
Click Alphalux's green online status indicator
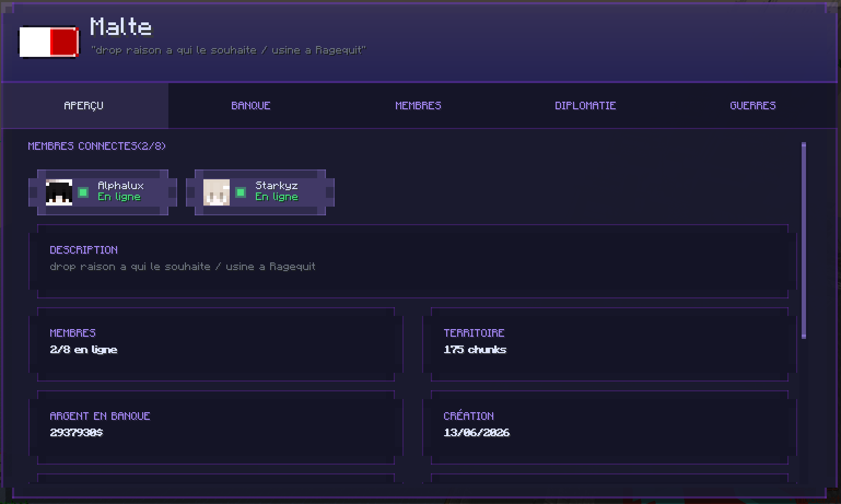pos(83,192)
